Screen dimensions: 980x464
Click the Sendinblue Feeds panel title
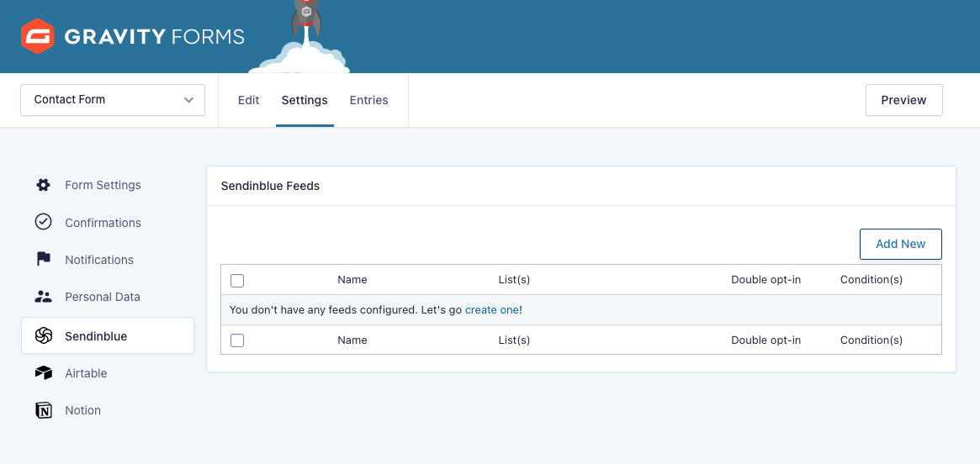point(270,186)
